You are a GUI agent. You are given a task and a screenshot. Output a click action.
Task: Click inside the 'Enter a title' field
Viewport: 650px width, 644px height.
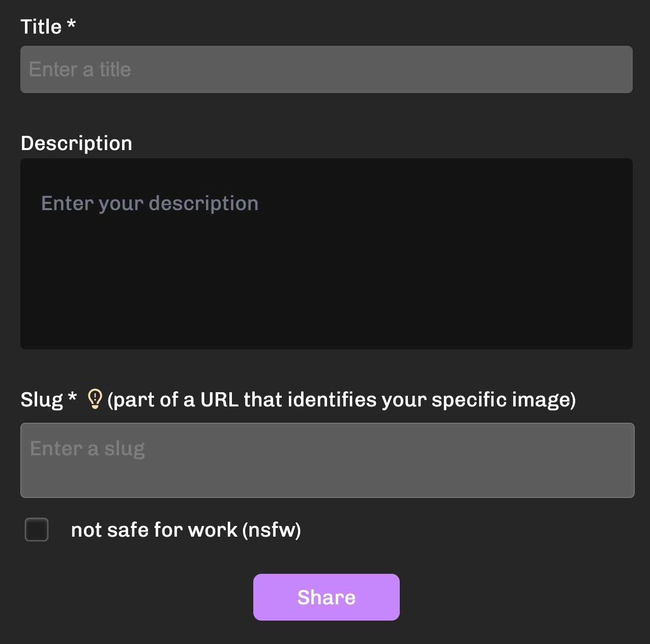[x=326, y=69]
